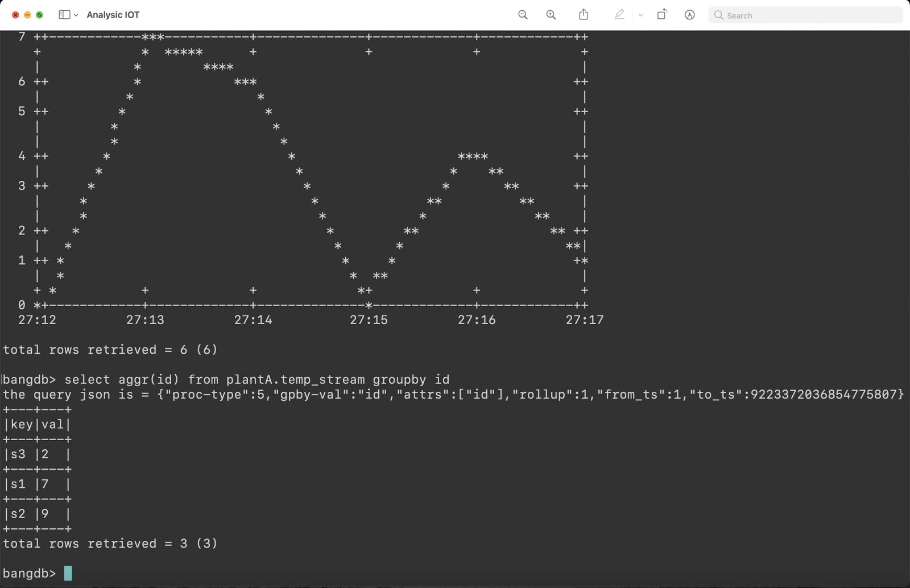Click 'total rows retrieved = 3 (3)' line
The image size is (910, 588).
coord(110,544)
